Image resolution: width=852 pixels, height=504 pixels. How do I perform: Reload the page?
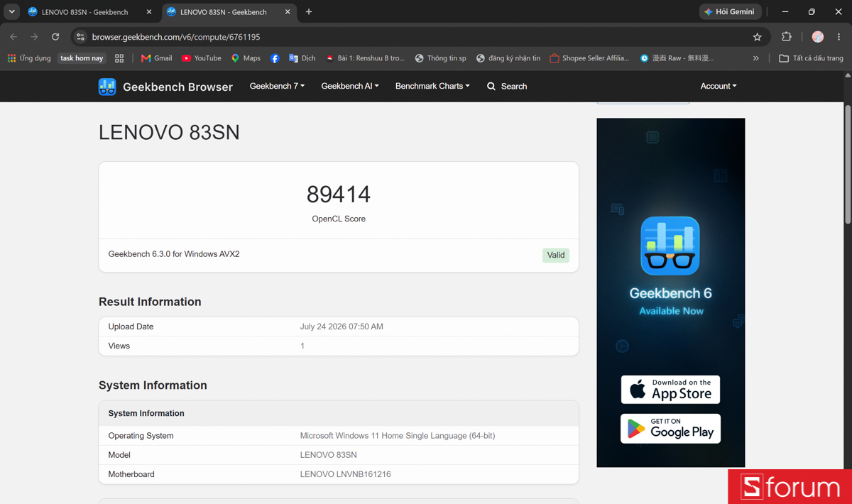click(x=55, y=37)
